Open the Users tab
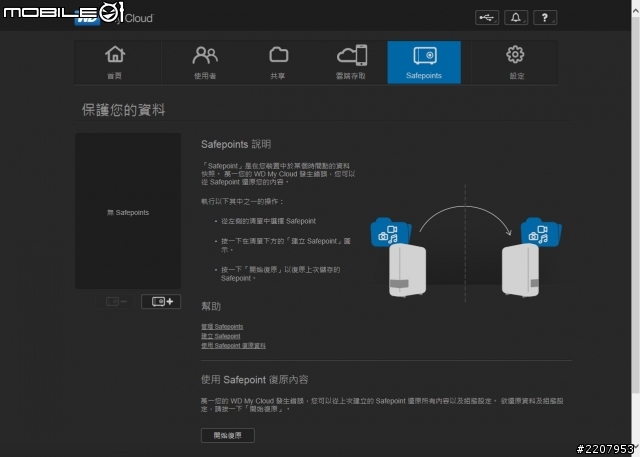 (x=205, y=62)
